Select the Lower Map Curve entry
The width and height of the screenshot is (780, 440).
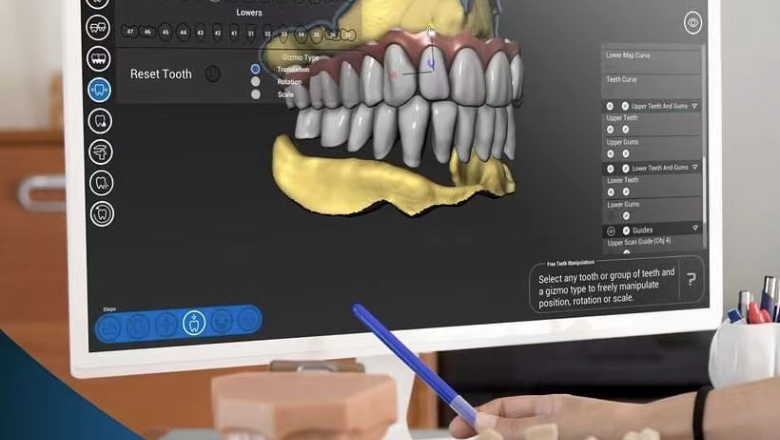coord(628,55)
